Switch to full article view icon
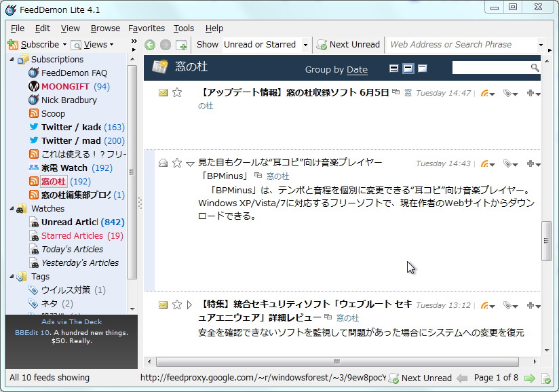 tap(423, 68)
